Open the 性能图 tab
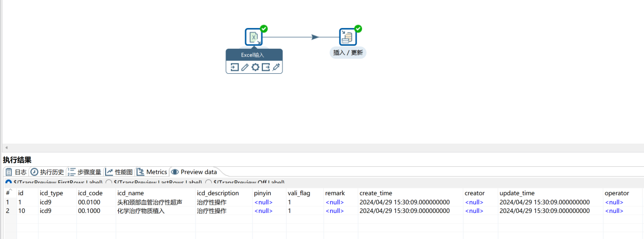The height and width of the screenshot is (239, 644). [x=119, y=172]
